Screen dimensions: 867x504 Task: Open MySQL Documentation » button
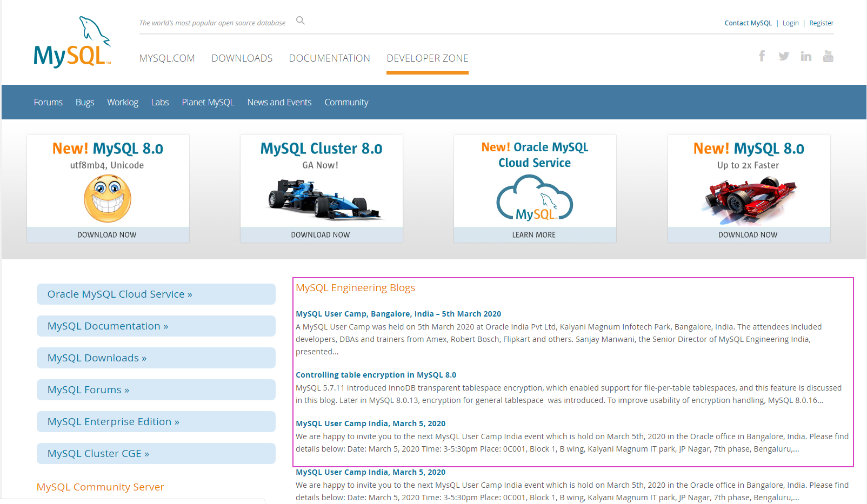point(156,326)
